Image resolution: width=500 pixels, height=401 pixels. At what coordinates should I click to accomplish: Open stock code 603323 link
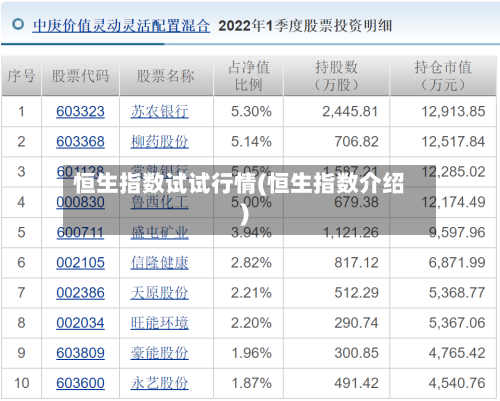[80, 111]
